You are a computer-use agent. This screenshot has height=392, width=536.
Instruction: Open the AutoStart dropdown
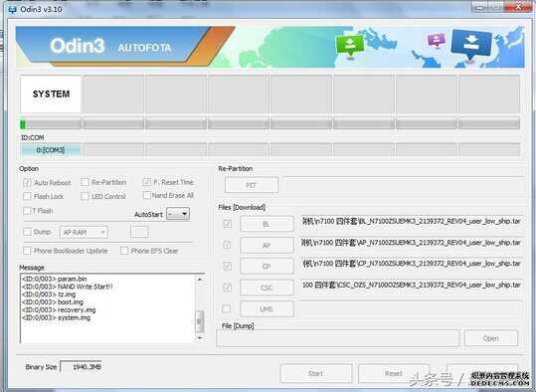178,214
